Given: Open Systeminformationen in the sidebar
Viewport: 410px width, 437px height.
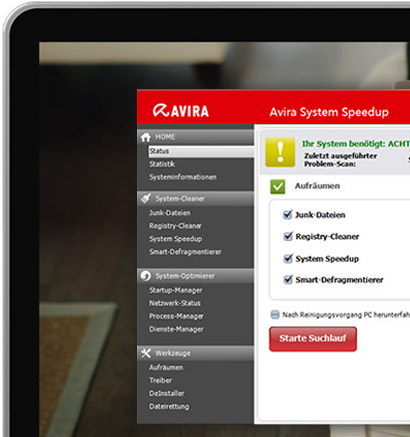Looking at the screenshot, I should click(x=183, y=177).
